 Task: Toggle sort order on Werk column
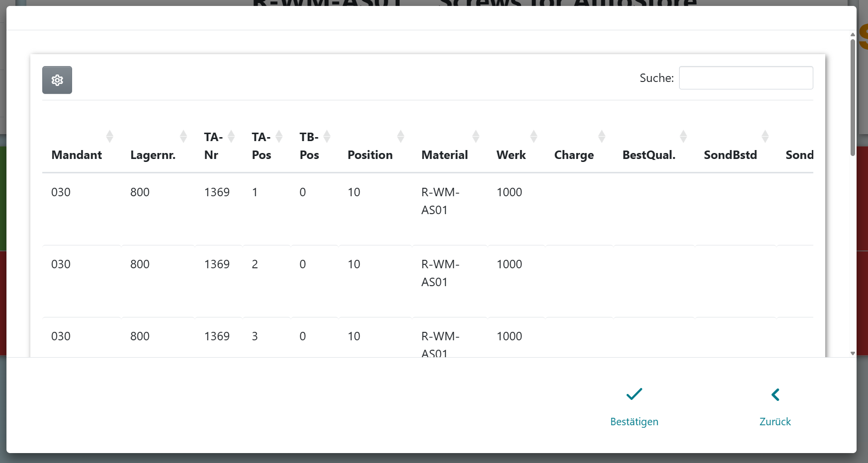click(x=533, y=137)
